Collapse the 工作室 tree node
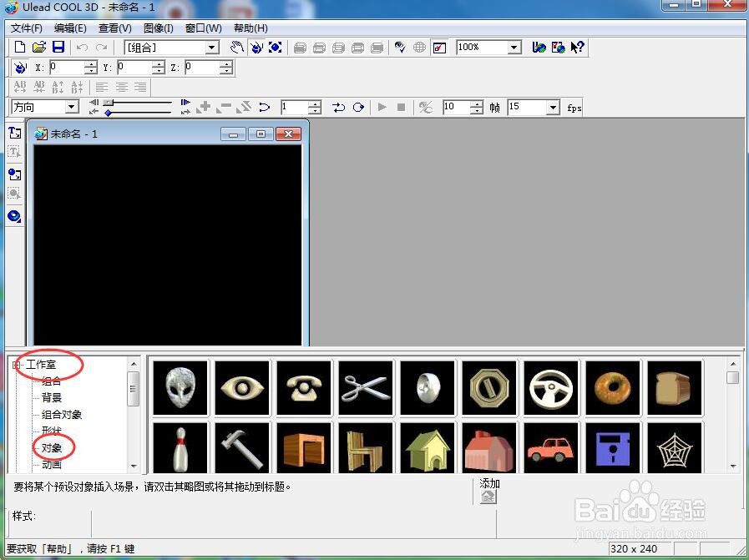The height and width of the screenshot is (560, 749). [x=17, y=366]
